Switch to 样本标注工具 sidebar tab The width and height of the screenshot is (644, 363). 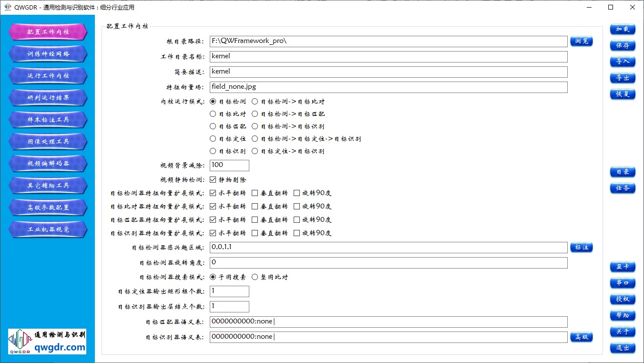48,120
